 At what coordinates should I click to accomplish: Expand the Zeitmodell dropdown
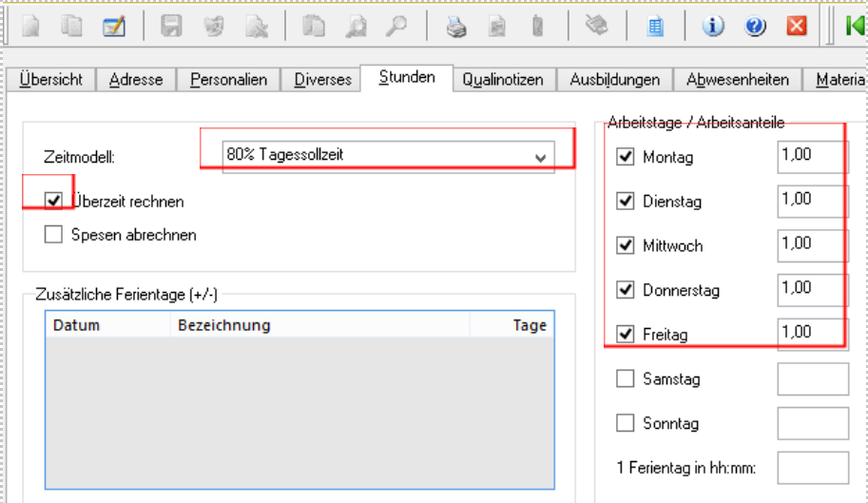(x=541, y=157)
